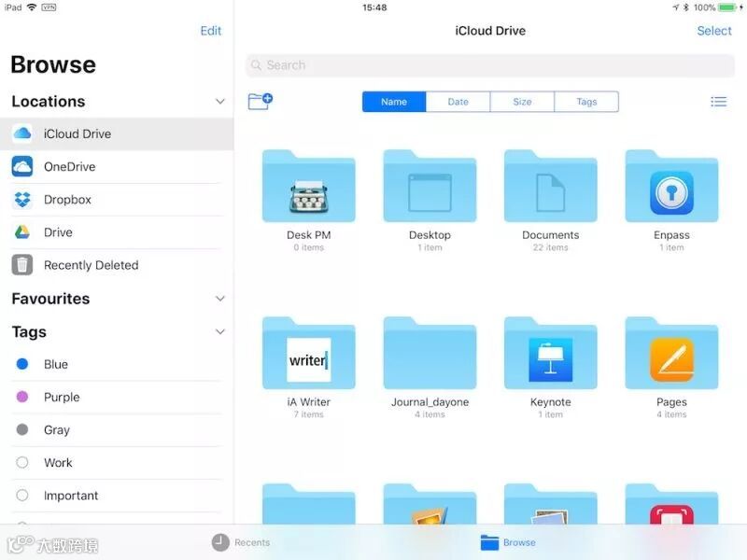Tap the Recents clock icon
The height and width of the screenshot is (560, 747).
[220, 542]
